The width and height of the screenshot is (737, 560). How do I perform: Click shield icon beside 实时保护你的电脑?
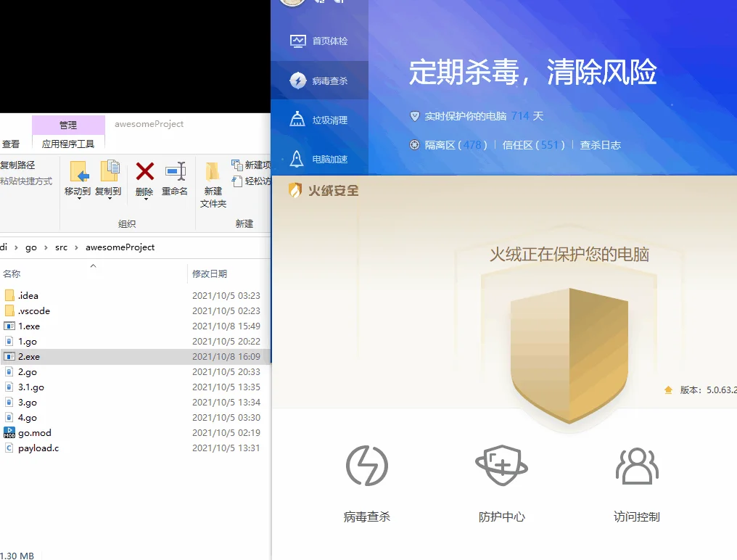(415, 116)
